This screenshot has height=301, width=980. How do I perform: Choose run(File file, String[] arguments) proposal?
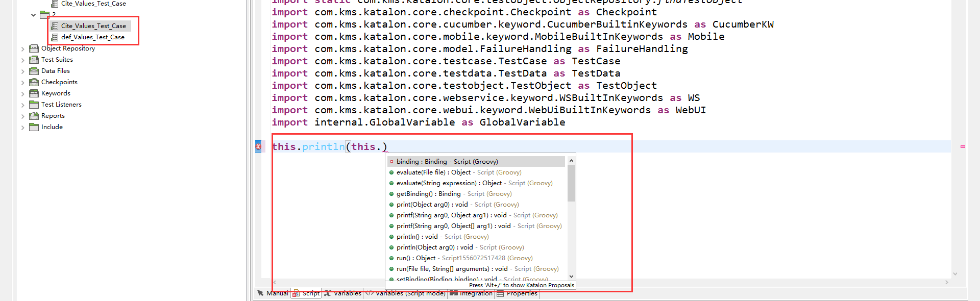476,269
